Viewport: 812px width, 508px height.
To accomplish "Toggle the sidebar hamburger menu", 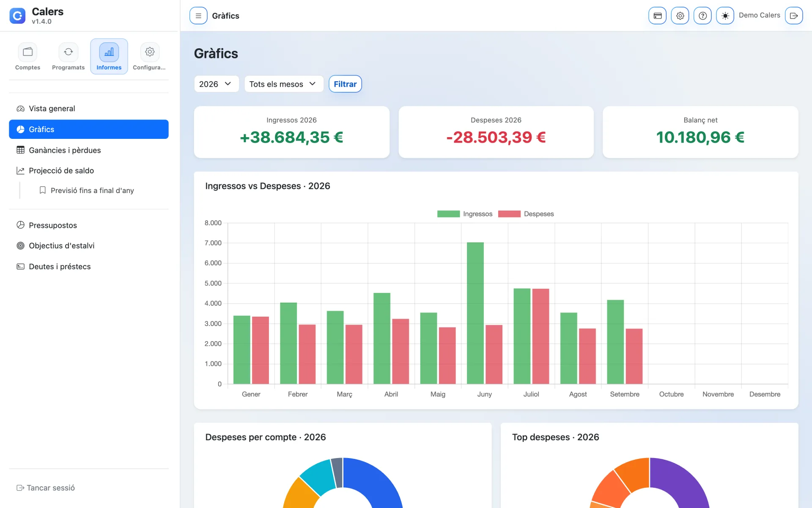I will [x=198, y=16].
